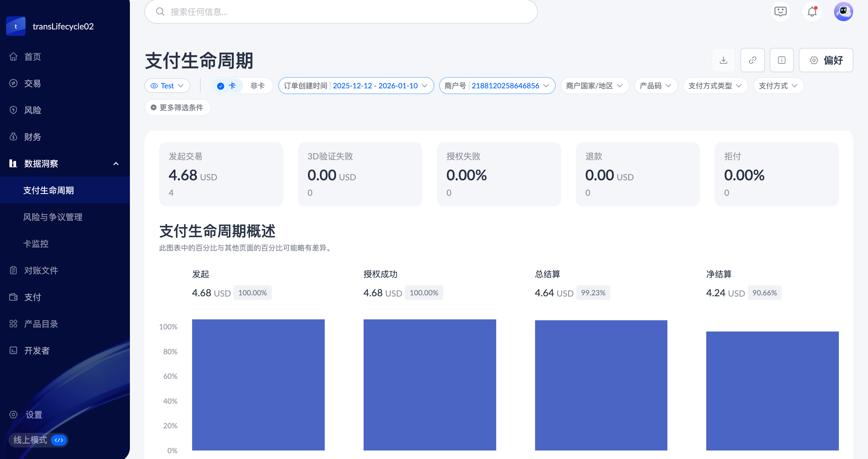
Task: Go to 风险与争议管理 menu item
Action: click(53, 217)
